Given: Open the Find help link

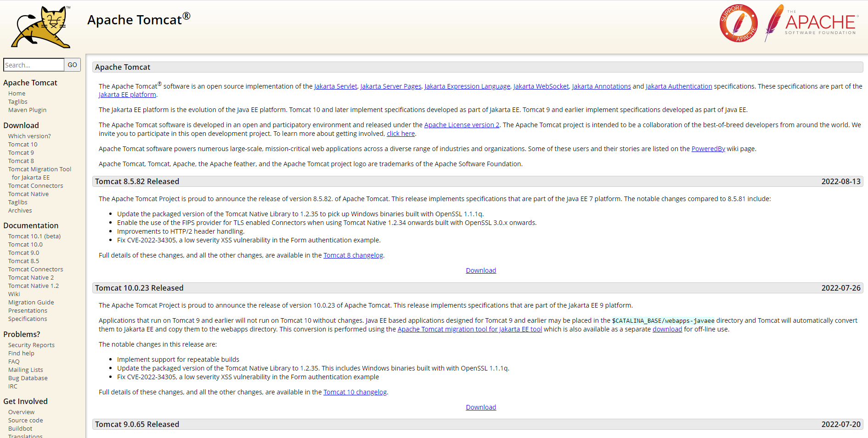Looking at the screenshot, I should click(x=21, y=353).
